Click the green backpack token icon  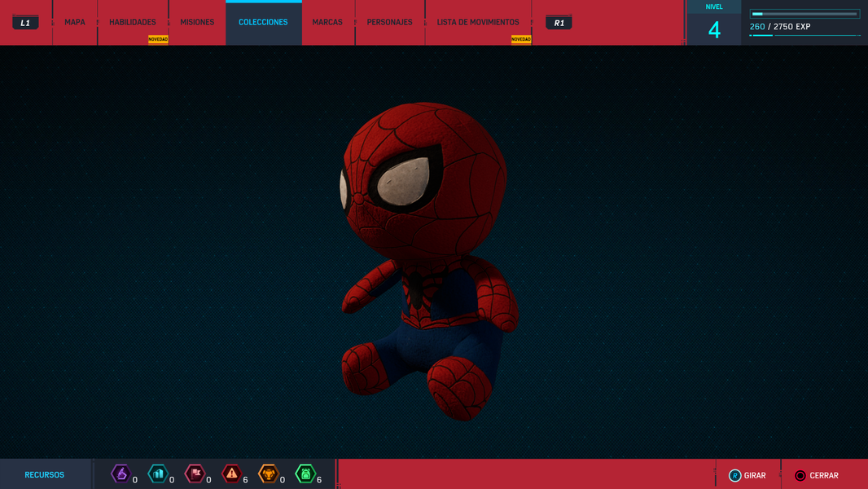(x=305, y=474)
